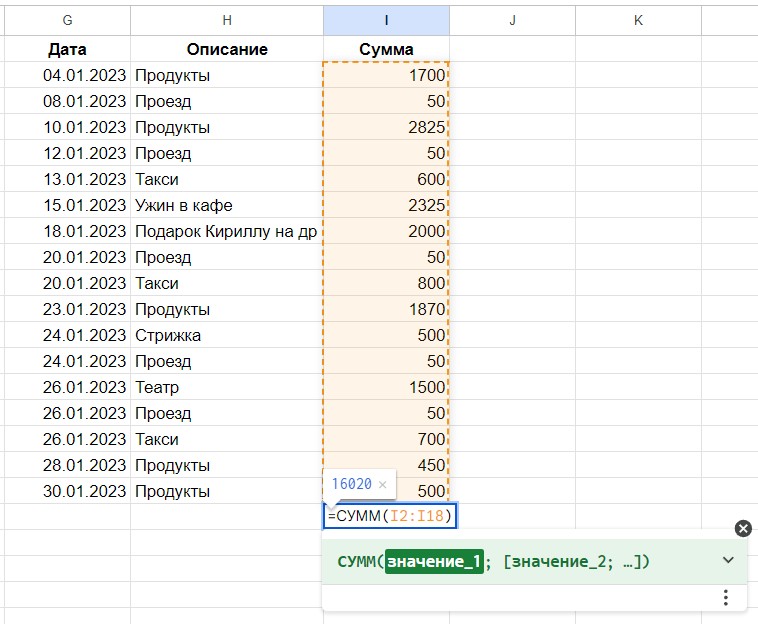758x624 pixels.
Task: Expand the СУММ function help details
Action: coord(728,561)
